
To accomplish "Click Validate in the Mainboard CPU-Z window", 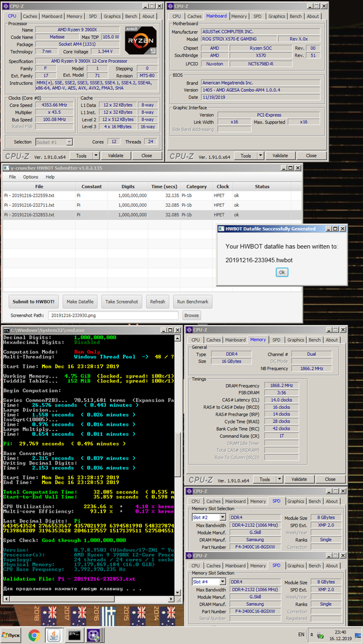I will point(280,156).
